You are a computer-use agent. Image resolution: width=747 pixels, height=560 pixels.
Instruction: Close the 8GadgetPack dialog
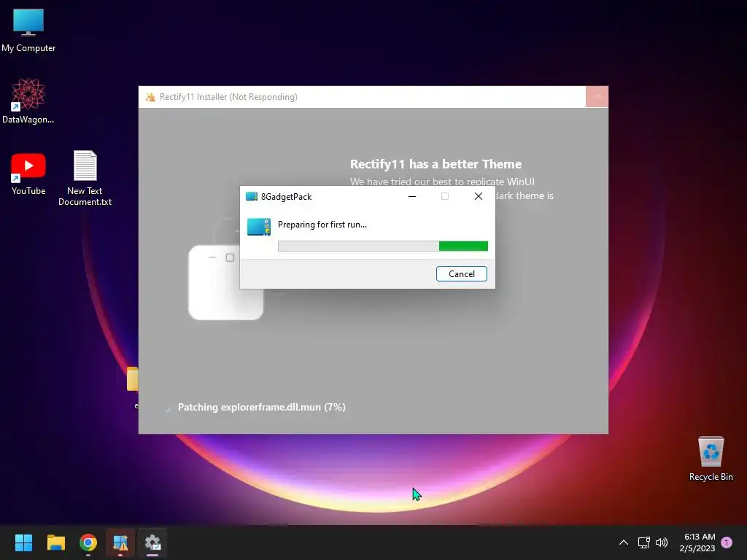479,196
